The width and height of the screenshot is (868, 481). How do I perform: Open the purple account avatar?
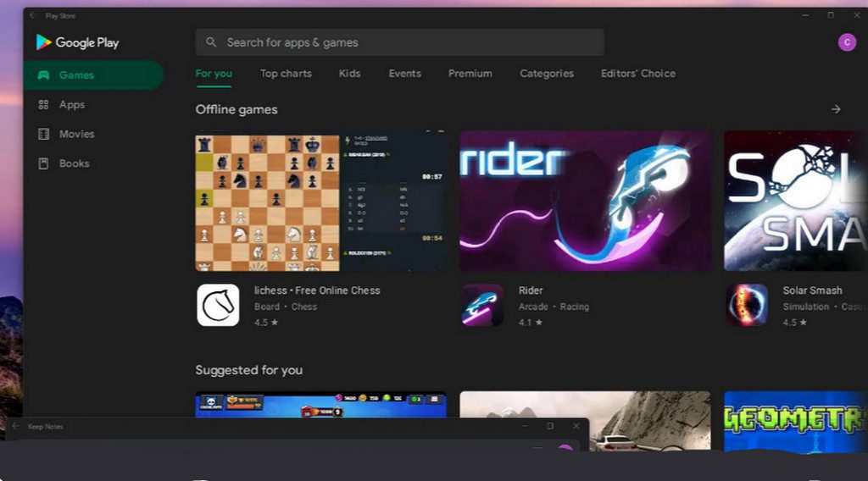click(x=847, y=42)
